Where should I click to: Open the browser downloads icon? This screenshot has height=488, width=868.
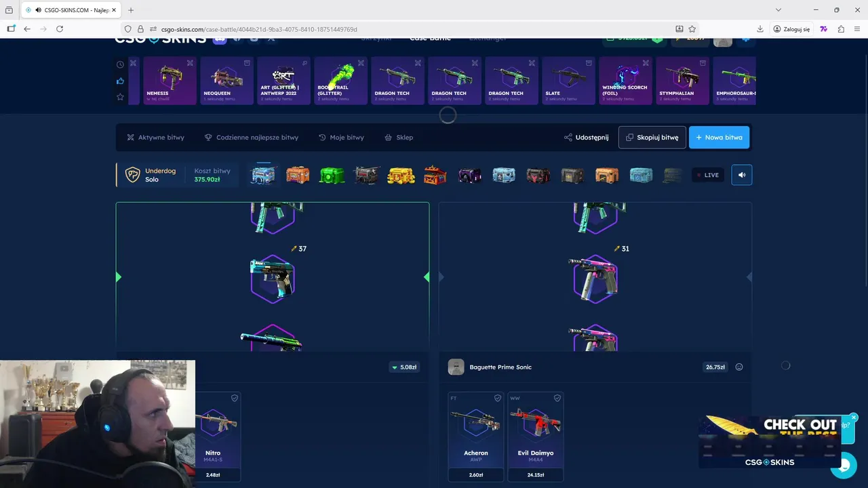coord(760,29)
